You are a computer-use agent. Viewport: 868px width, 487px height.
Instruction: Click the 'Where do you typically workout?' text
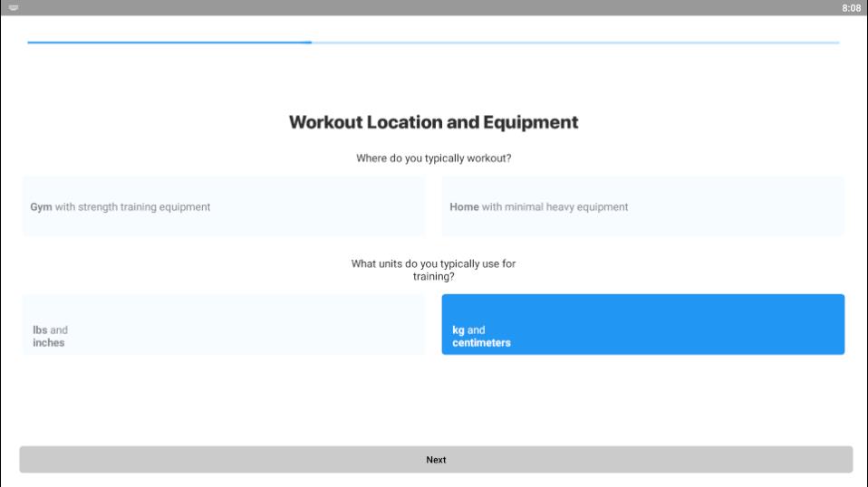433,158
